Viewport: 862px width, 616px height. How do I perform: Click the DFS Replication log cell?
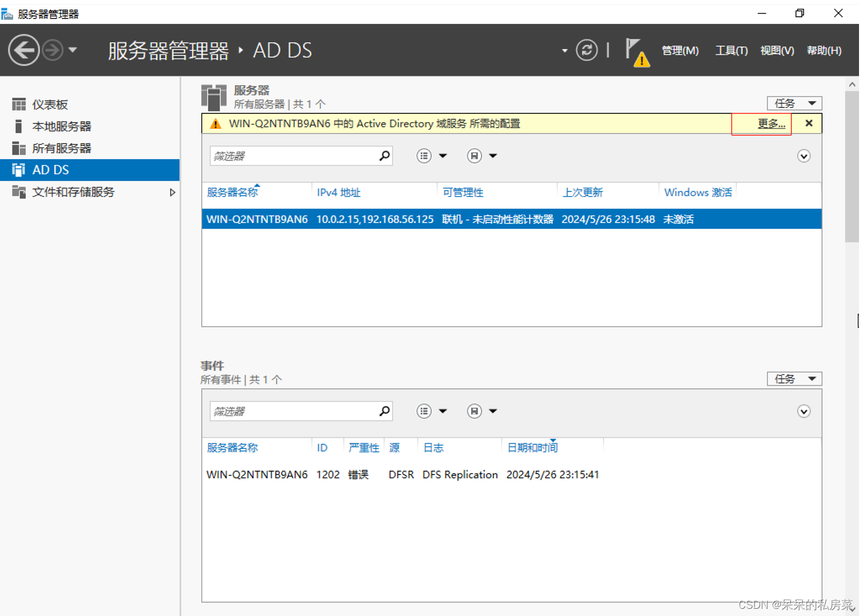[x=460, y=475]
